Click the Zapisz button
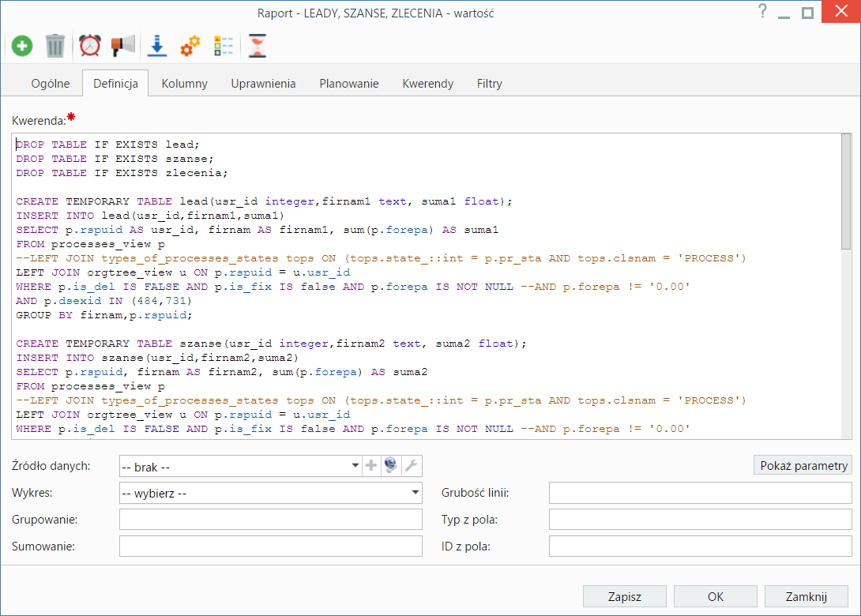The image size is (861, 616). [x=624, y=596]
